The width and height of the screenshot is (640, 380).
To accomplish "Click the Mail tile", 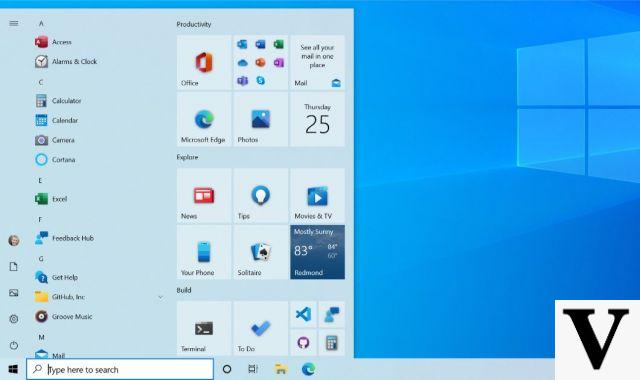I will 318,62.
